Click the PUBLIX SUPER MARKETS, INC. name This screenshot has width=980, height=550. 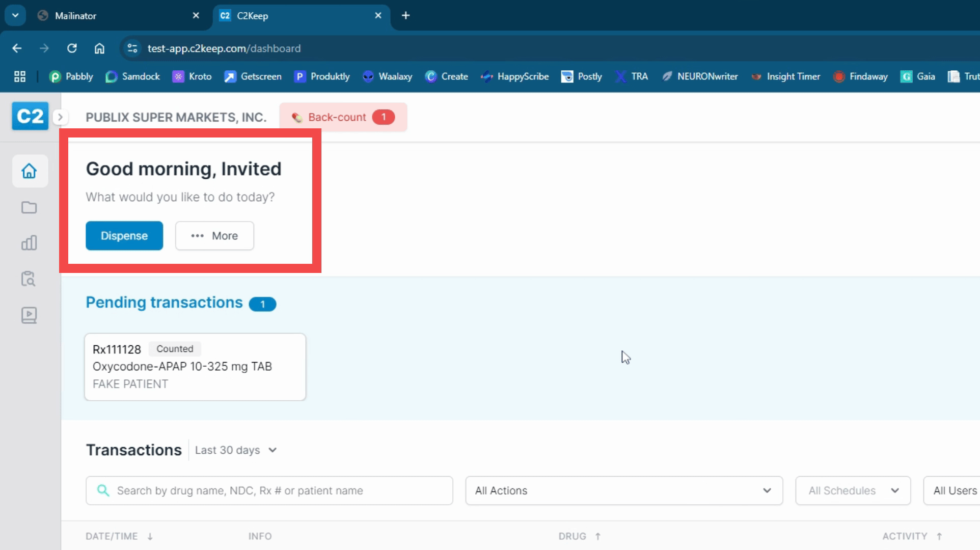pos(176,118)
